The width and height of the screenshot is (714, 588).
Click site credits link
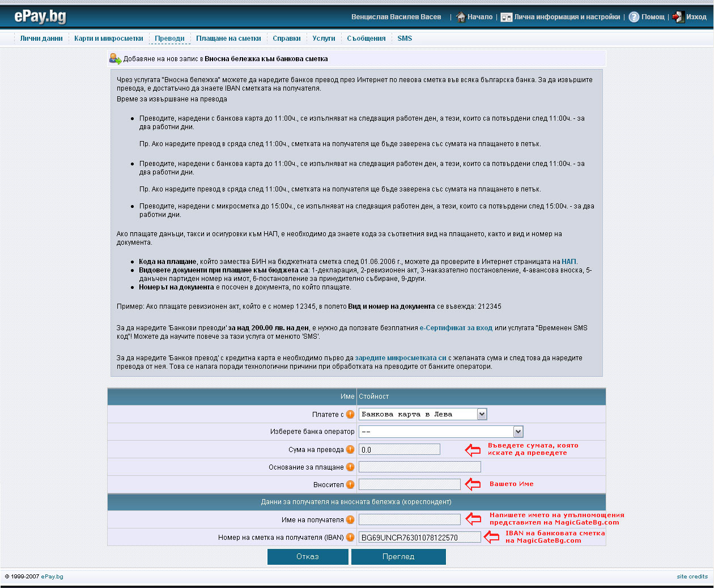click(692, 577)
